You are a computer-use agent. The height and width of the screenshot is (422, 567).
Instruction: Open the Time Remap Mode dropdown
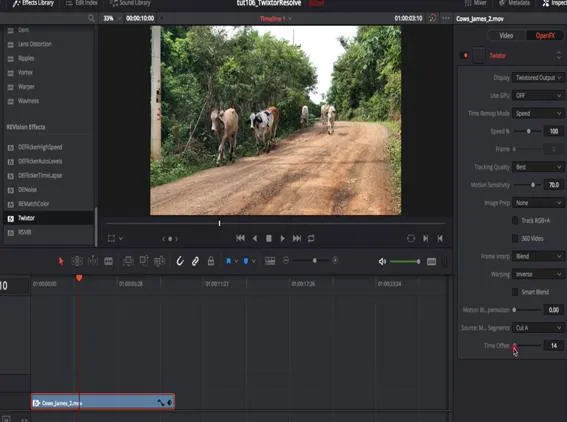538,114
